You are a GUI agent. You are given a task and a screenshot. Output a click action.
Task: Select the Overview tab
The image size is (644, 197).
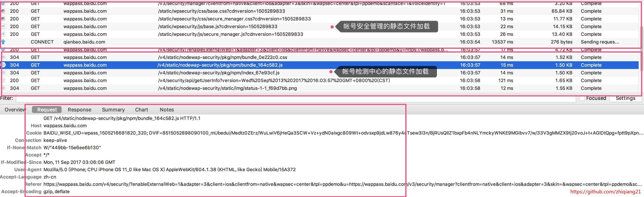[15, 110]
